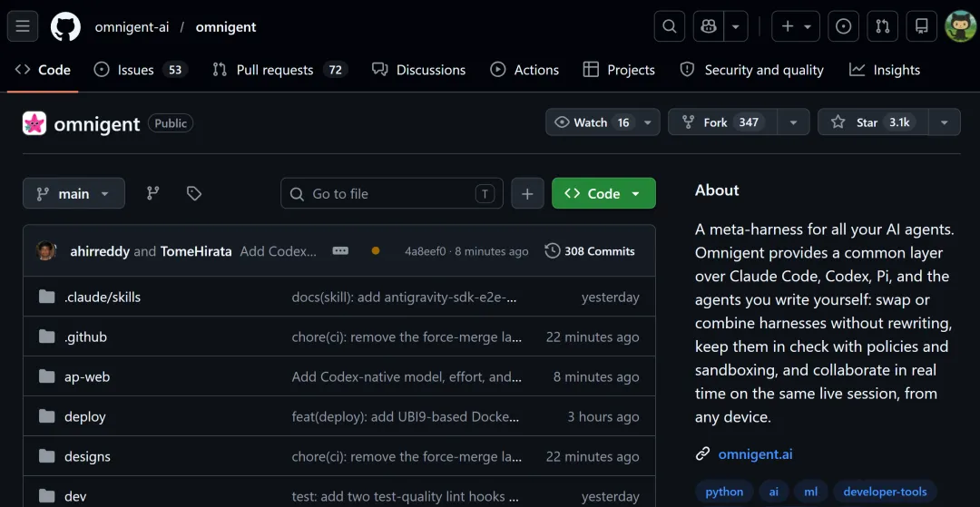Click the folder icon beside ap-web

point(47,377)
